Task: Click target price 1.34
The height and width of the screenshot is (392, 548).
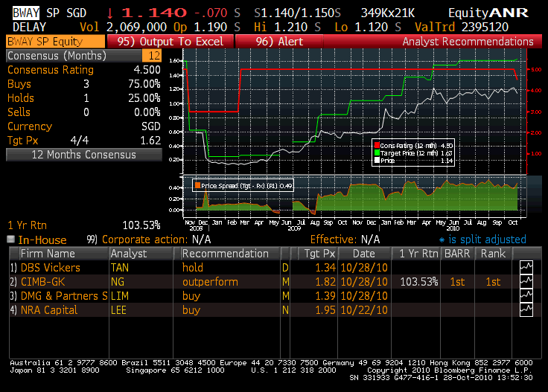Action: pyautogui.click(x=325, y=268)
